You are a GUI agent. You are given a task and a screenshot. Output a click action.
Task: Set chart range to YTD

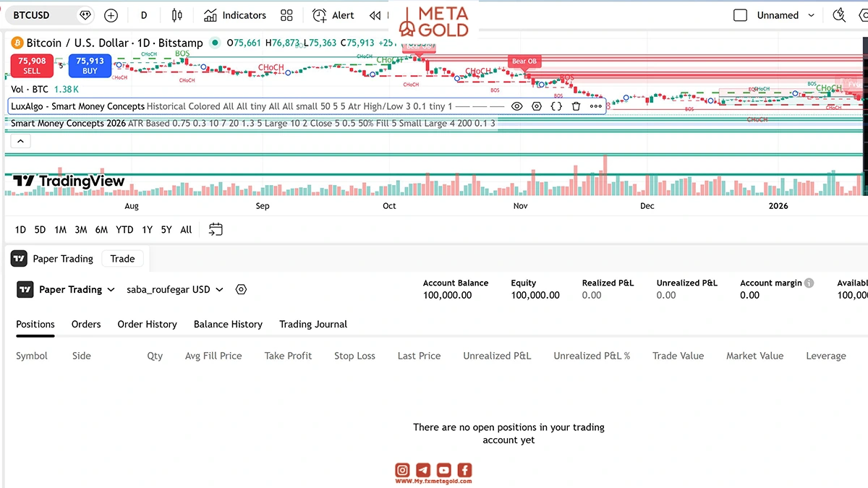click(x=124, y=230)
